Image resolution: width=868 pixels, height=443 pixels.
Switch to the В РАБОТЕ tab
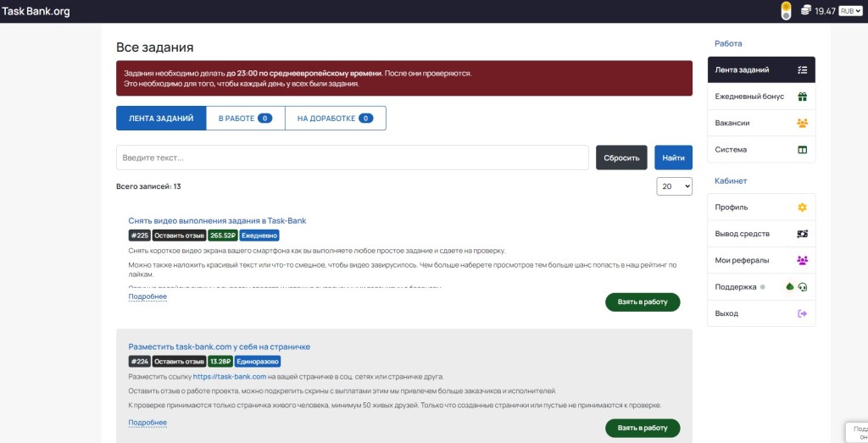245,119
